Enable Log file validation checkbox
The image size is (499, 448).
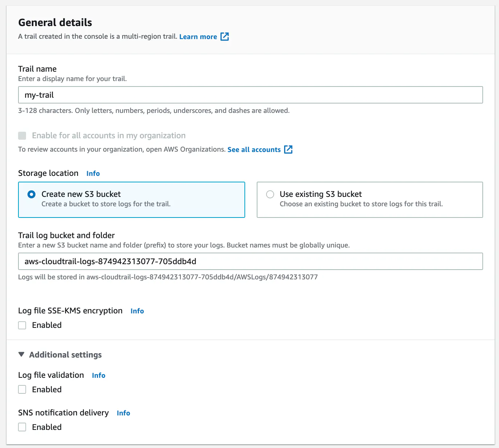[22, 390]
